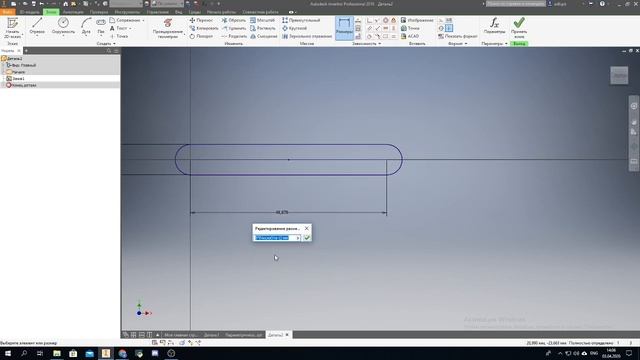Viewport: 640px width, 360px height.
Task: Switch to the Аннотации tab
Action: pyautogui.click(x=73, y=12)
